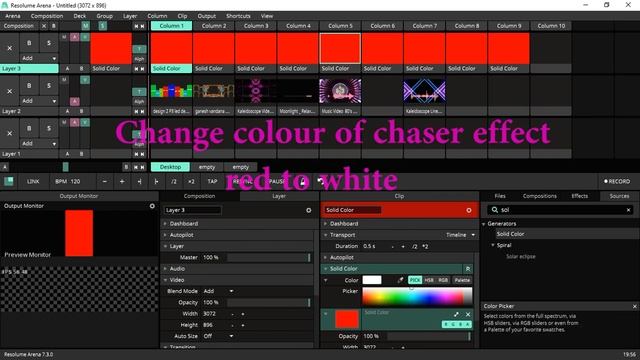
Task: Select the Desktop deck tab
Action: pos(170,167)
